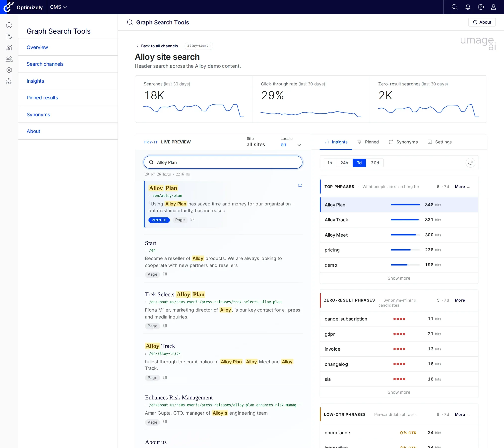Image resolution: width=504 pixels, height=448 pixels.
Task: Select the demo phrase row
Action: click(399, 265)
